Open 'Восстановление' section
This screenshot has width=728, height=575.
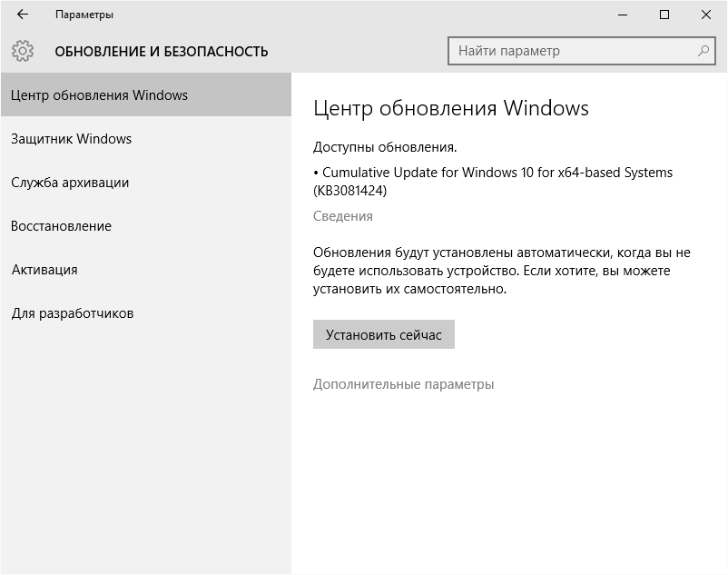[146, 225]
